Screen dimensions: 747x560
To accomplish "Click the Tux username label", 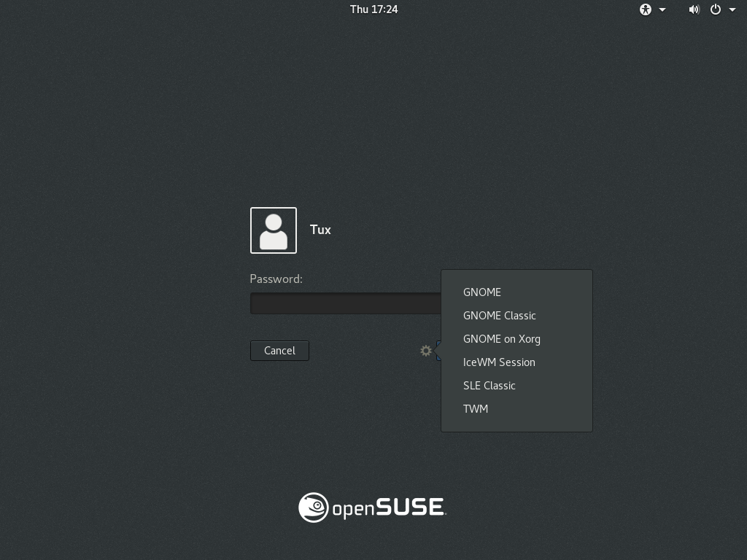I will (320, 230).
